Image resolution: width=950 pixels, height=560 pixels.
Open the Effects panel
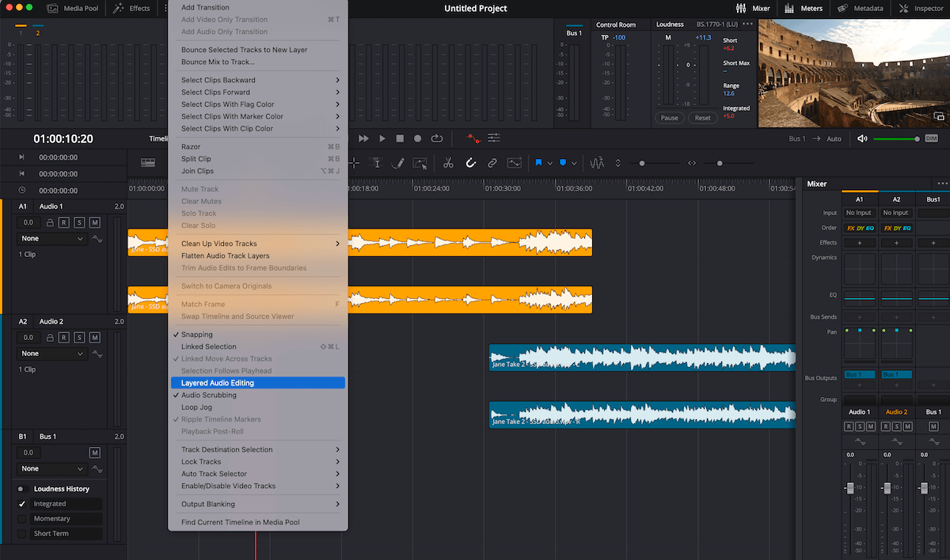(x=129, y=9)
